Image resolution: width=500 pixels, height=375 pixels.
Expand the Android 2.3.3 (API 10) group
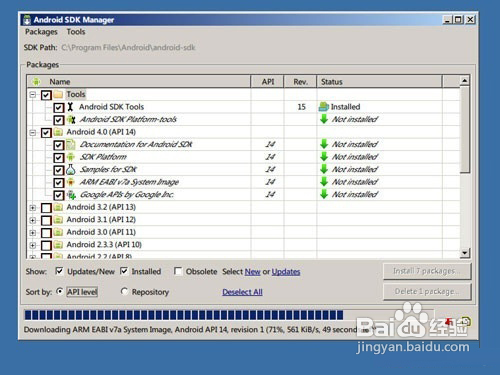(33, 246)
